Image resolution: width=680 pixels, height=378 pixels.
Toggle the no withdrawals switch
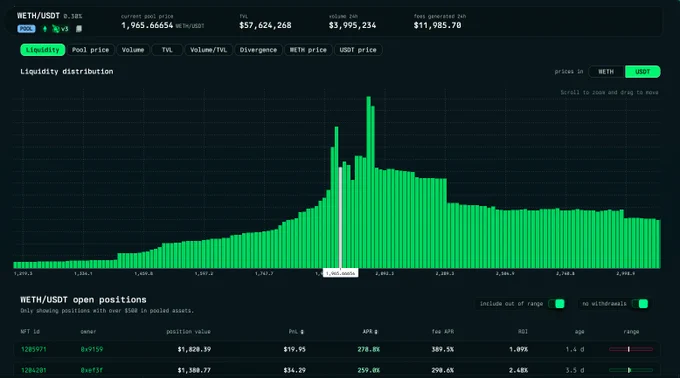(x=640, y=304)
